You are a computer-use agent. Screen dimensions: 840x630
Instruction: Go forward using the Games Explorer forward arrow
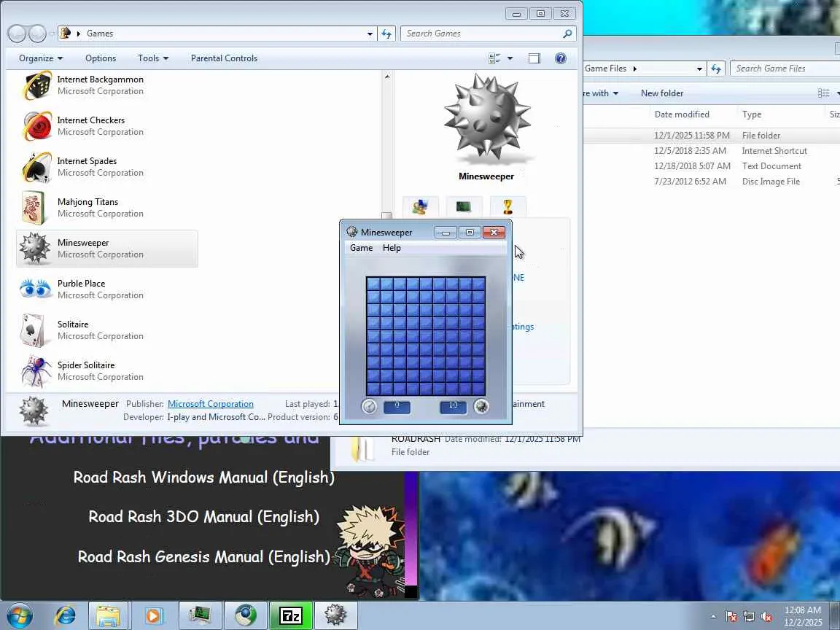click(x=37, y=34)
